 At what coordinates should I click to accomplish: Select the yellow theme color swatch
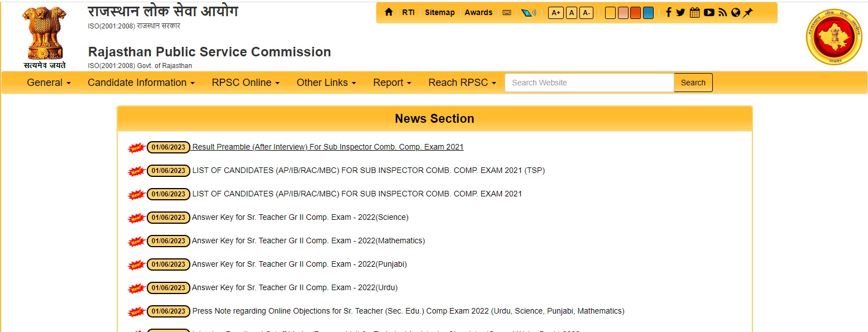(610, 13)
